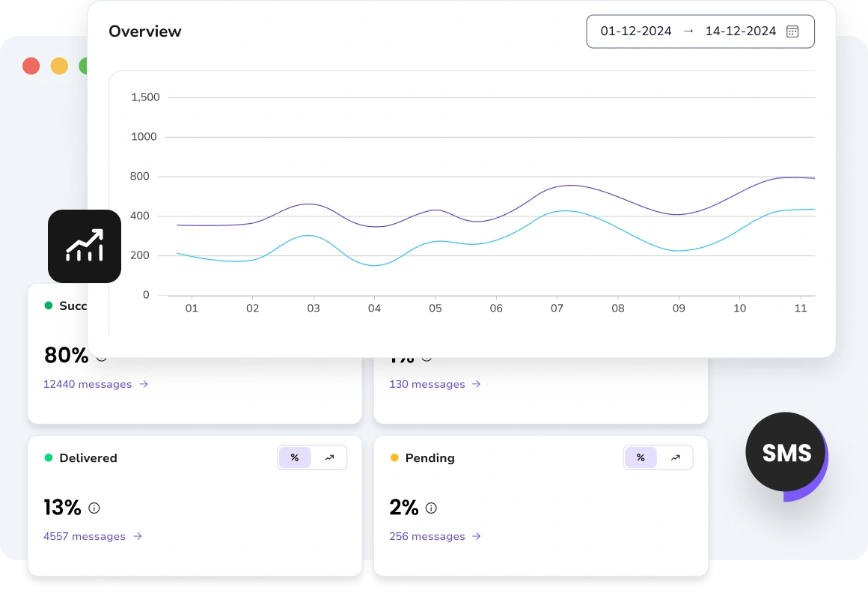This screenshot has height=596, width=868.
Task: Follow the 4557 messages link
Action: [85, 536]
